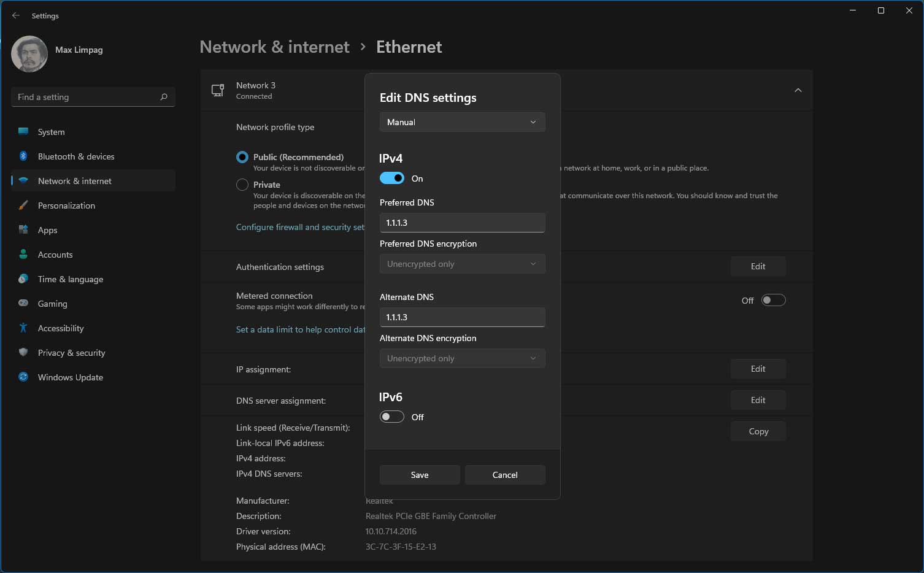Click Set a data limit link
This screenshot has width=924, height=573.
(x=301, y=329)
